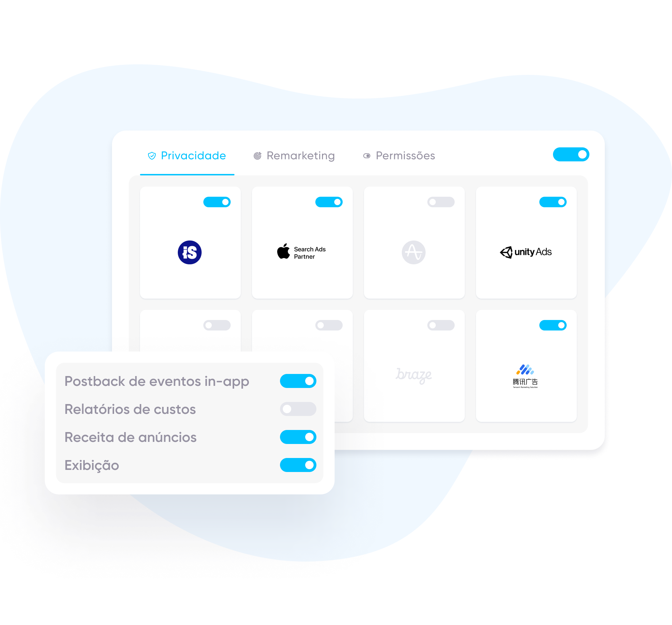Click the ironSource (iS) partner icon

[x=190, y=252]
